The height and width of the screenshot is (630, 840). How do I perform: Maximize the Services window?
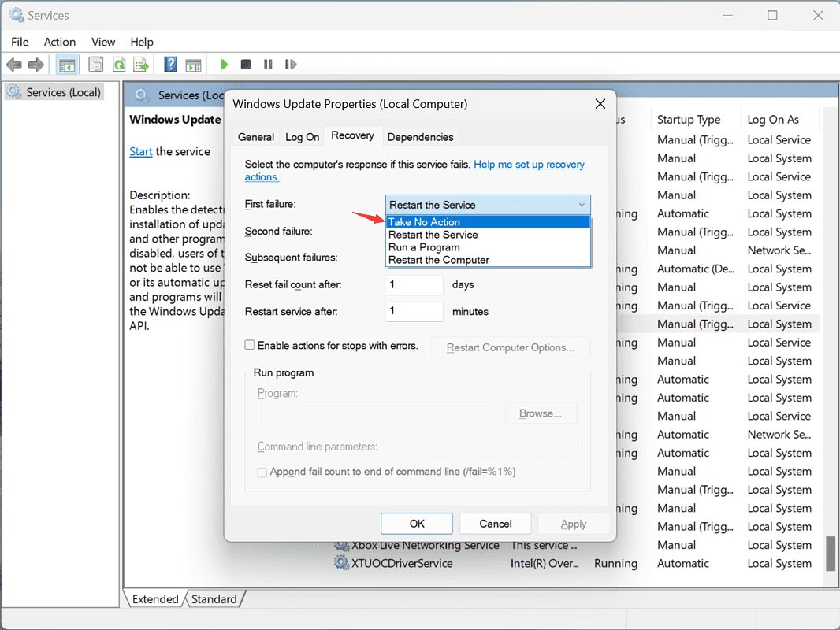(772, 16)
